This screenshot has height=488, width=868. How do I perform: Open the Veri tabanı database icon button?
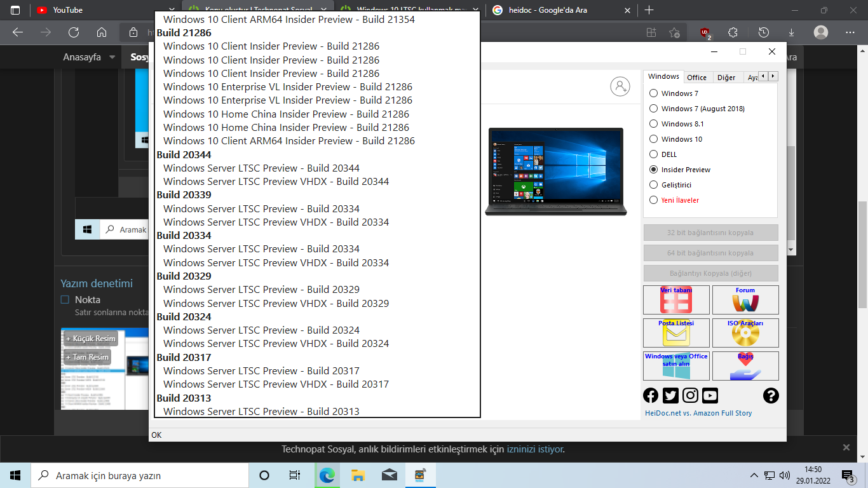pos(676,300)
